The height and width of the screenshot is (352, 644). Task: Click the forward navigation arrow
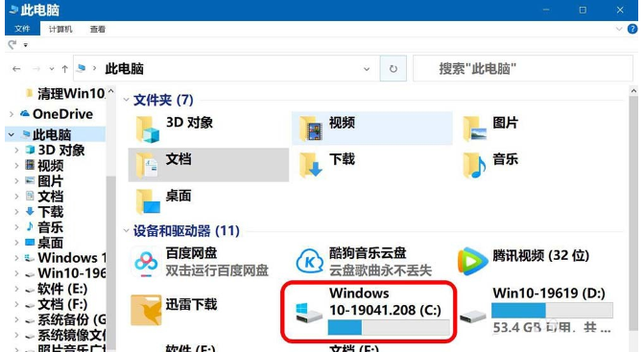coord(36,69)
